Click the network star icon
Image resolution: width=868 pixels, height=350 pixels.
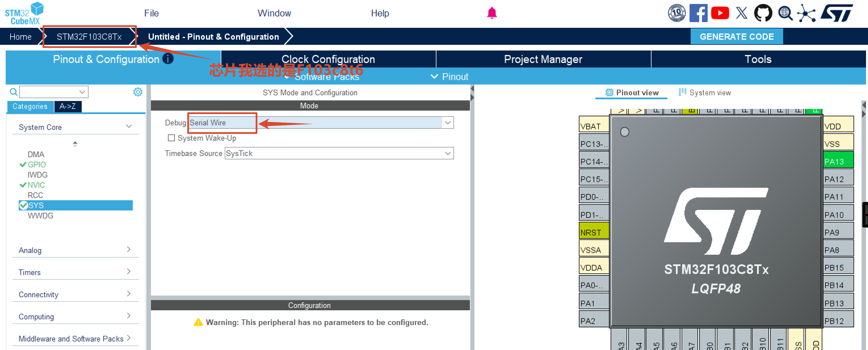pyautogui.click(x=806, y=13)
